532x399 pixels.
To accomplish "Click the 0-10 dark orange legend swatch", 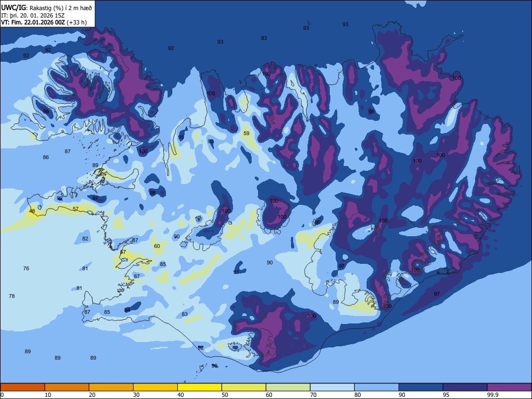I will [x=22, y=387].
